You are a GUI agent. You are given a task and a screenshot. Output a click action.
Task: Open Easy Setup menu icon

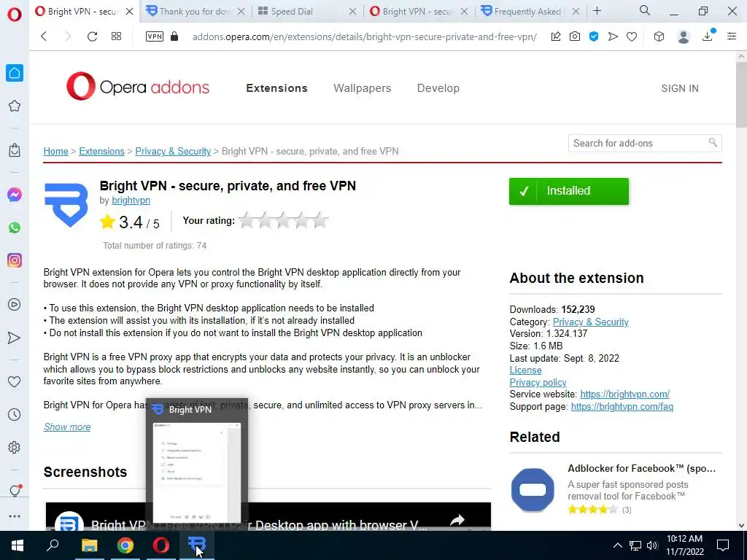[732, 36]
